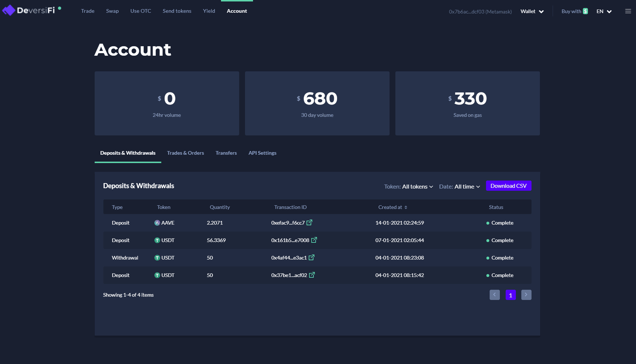Open the Token: All tokens filter
636x364 pixels.
click(408, 186)
